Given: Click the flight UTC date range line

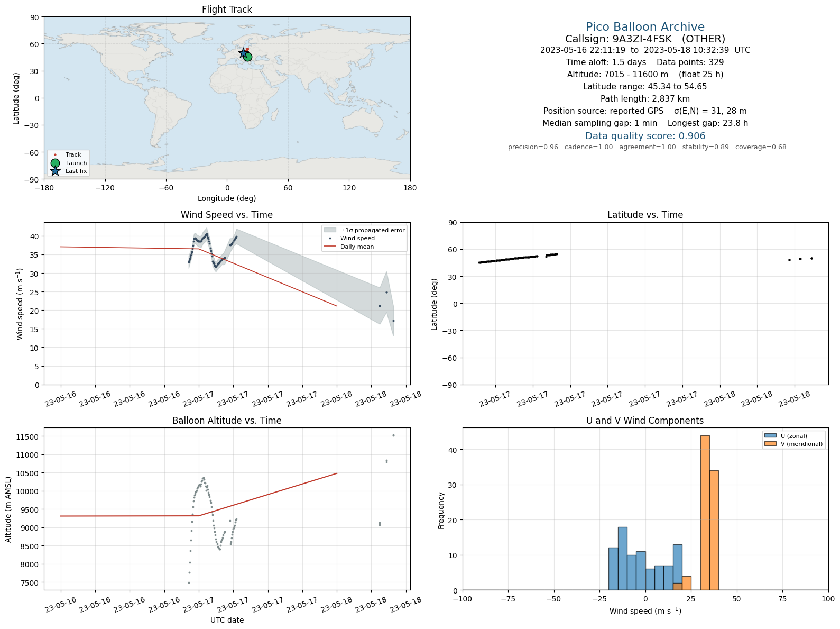Looking at the screenshot, I should 645,50.
